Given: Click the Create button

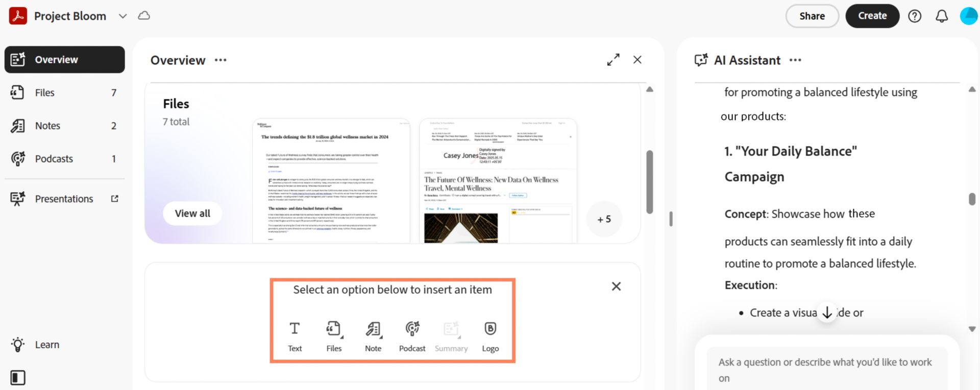Looking at the screenshot, I should pyautogui.click(x=872, y=16).
